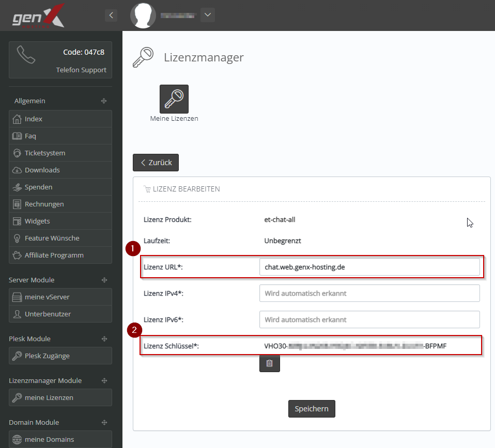Image resolution: width=495 pixels, height=448 pixels.
Task: Click the Meine Lizenzen key icon
Action: (174, 99)
